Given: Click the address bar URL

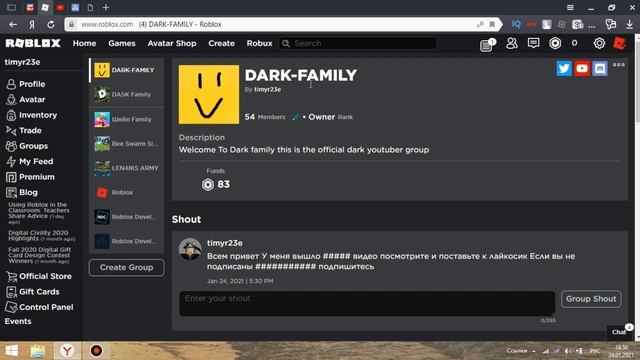Looking at the screenshot, I should click(x=107, y=24).
